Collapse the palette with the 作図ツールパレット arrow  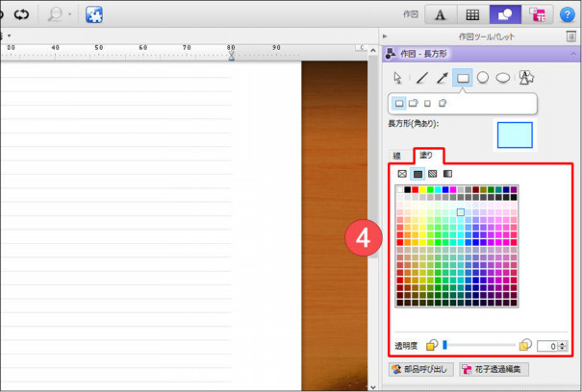(x=385, y=37)
